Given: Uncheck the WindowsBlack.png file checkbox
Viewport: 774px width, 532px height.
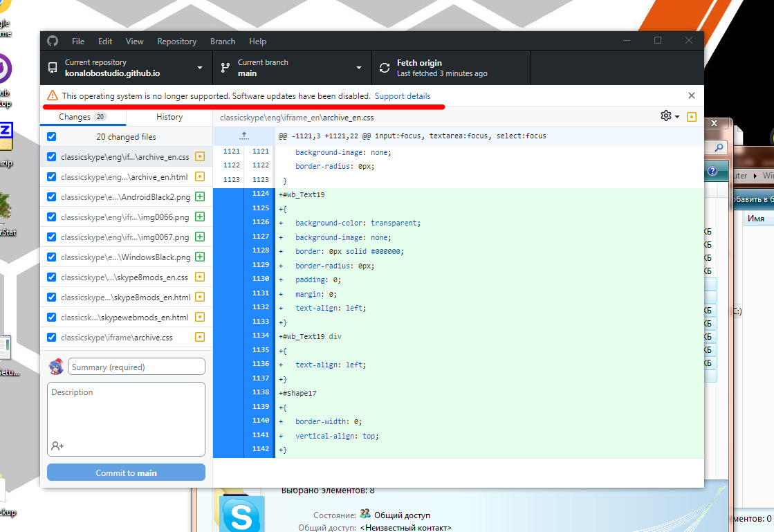Looking at the screenshot, I should pos(52,257).
